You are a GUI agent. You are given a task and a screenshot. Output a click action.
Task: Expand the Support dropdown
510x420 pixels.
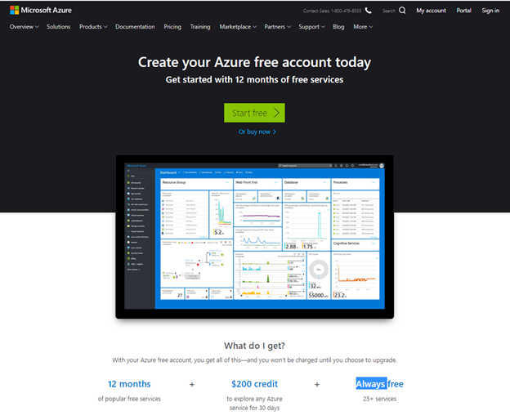click(311, 27)
